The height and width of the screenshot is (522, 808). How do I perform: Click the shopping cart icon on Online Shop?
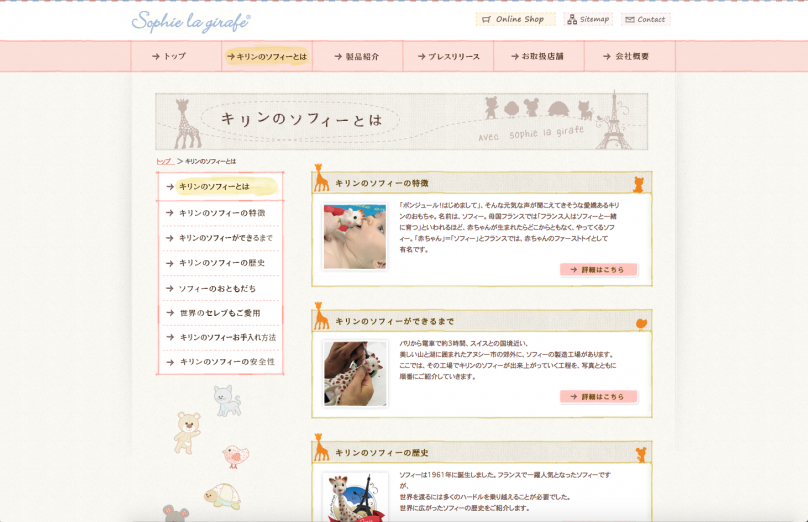[x=486, y=20]
